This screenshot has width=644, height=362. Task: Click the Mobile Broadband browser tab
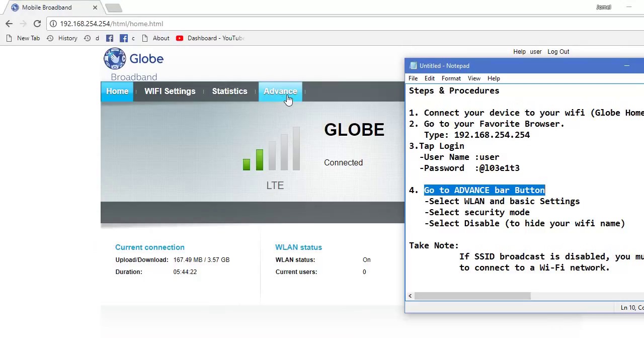[54, 8]
